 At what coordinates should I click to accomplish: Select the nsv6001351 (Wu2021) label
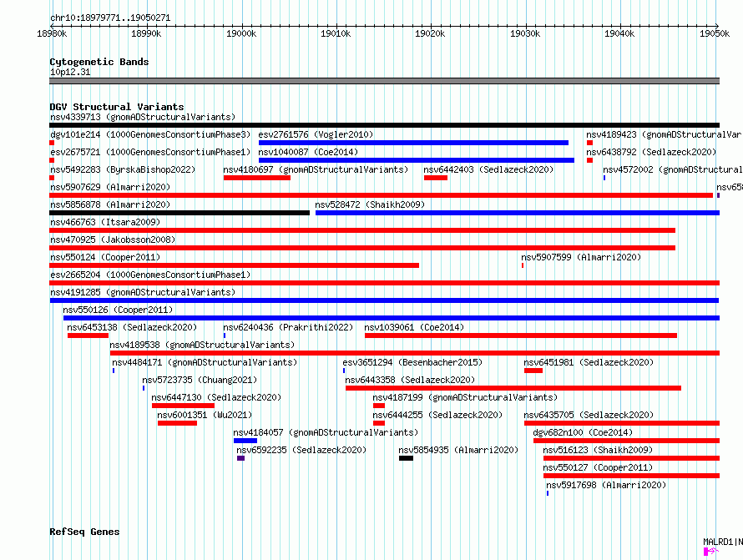coord(205,415)
